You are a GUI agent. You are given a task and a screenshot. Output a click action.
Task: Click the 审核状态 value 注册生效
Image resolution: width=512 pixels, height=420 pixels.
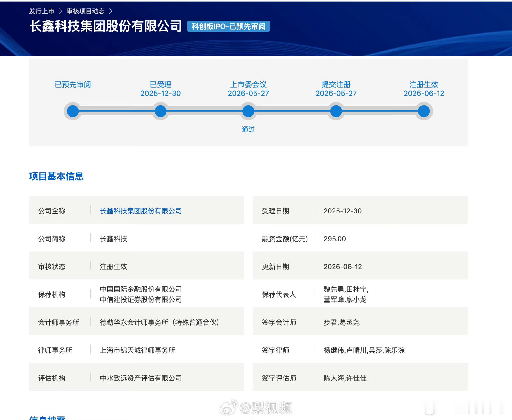(113, 267)
